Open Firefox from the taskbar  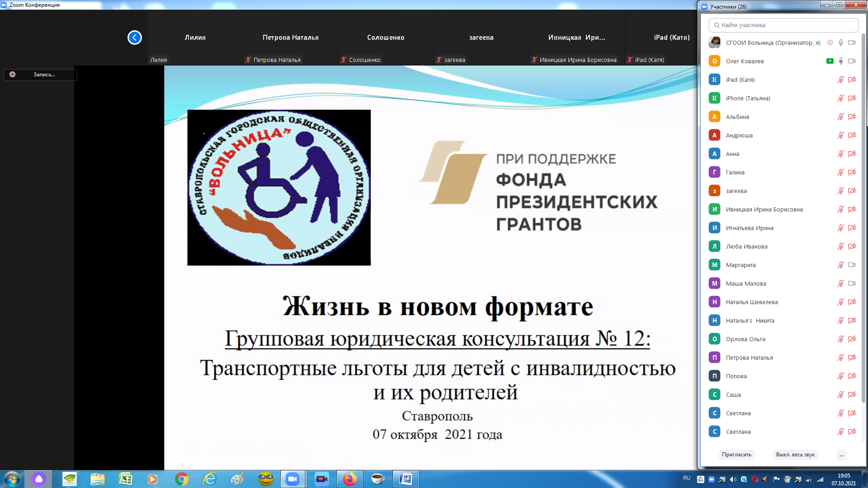[349, 479]
